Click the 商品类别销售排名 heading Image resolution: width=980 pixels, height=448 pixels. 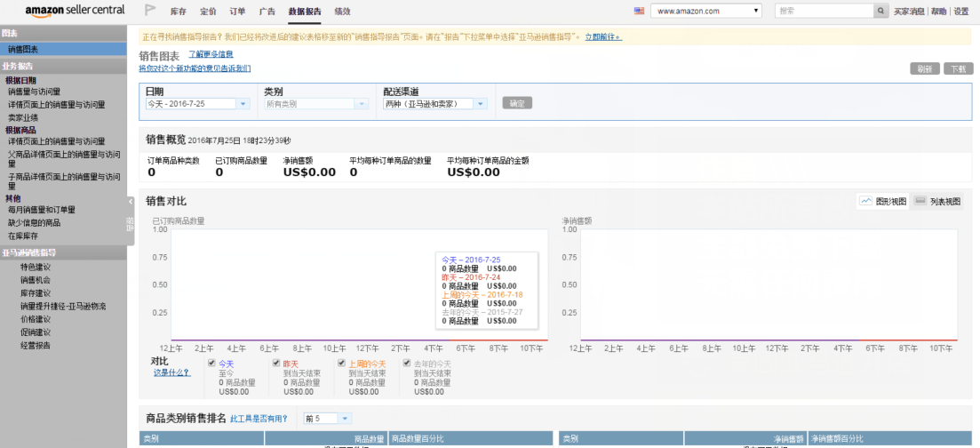[186, 419]
